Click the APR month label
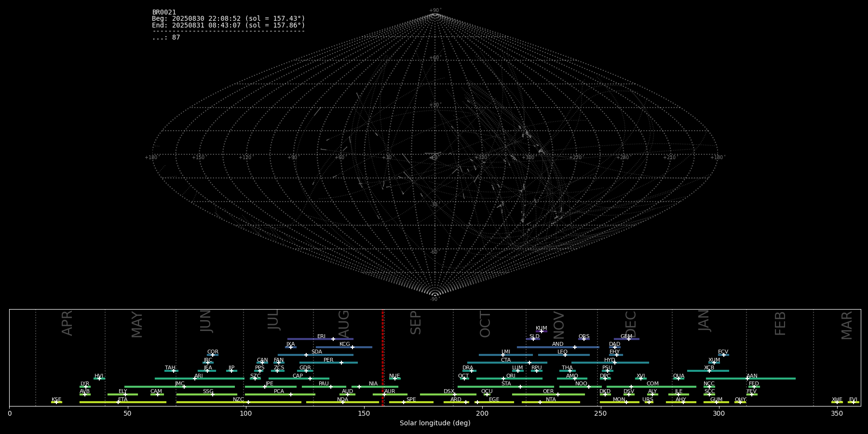 coord(67,323)
